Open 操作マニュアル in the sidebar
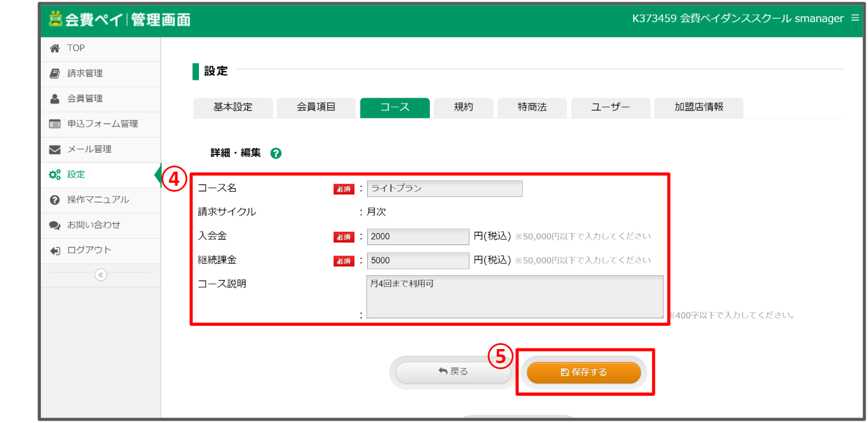 (98, 200)
